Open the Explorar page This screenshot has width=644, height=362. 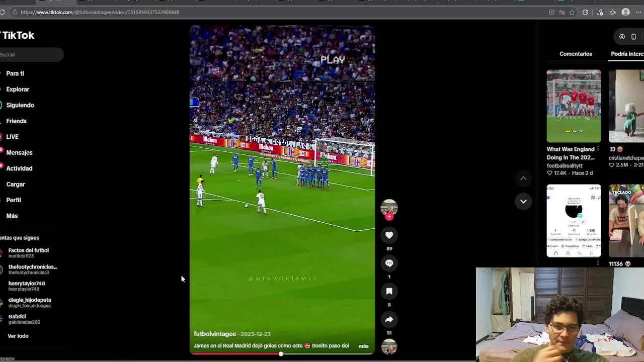18,89
